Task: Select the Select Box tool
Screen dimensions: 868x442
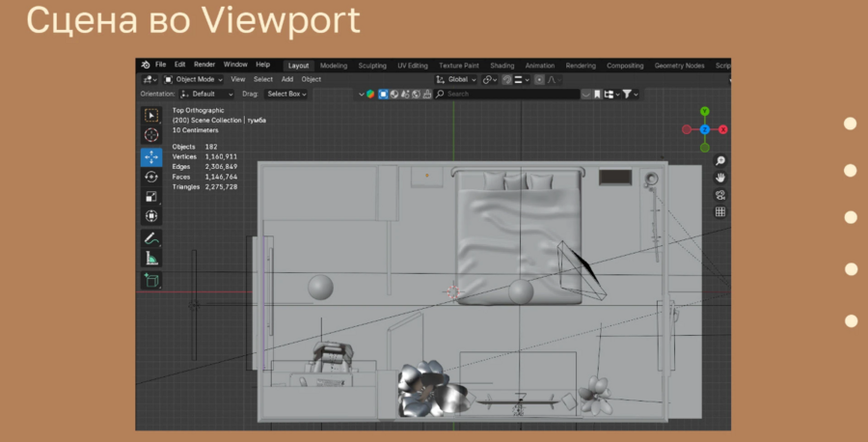Action: [x=151, y=116]
